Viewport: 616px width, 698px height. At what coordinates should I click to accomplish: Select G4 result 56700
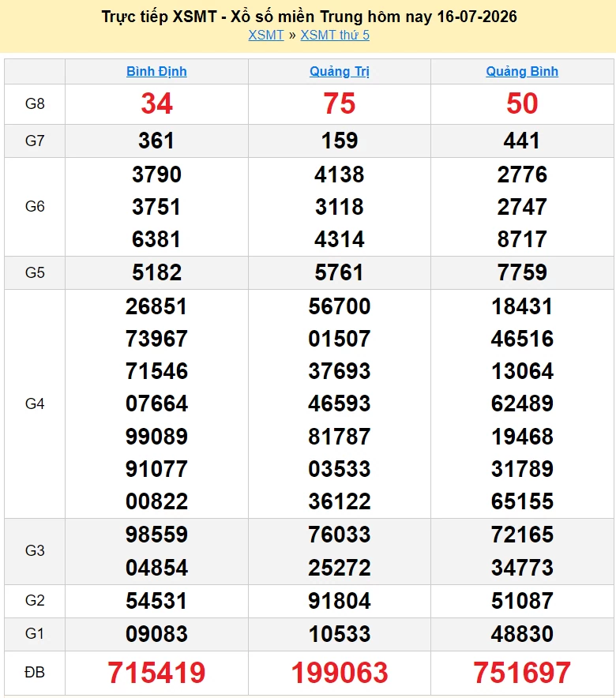(339, 306)
